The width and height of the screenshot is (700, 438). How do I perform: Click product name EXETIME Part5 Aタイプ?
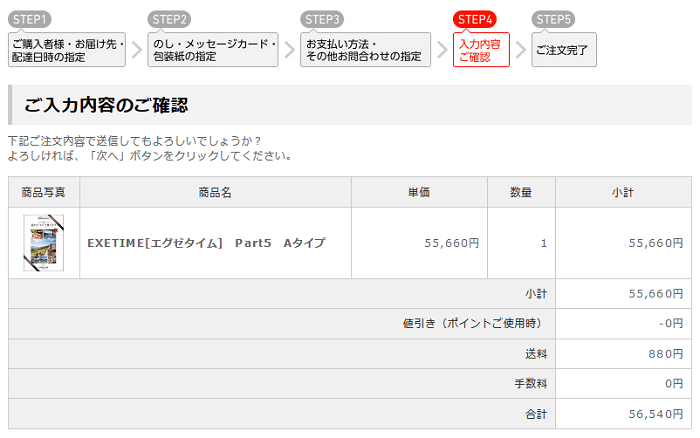pyautogui.click(x=206, y=243)
